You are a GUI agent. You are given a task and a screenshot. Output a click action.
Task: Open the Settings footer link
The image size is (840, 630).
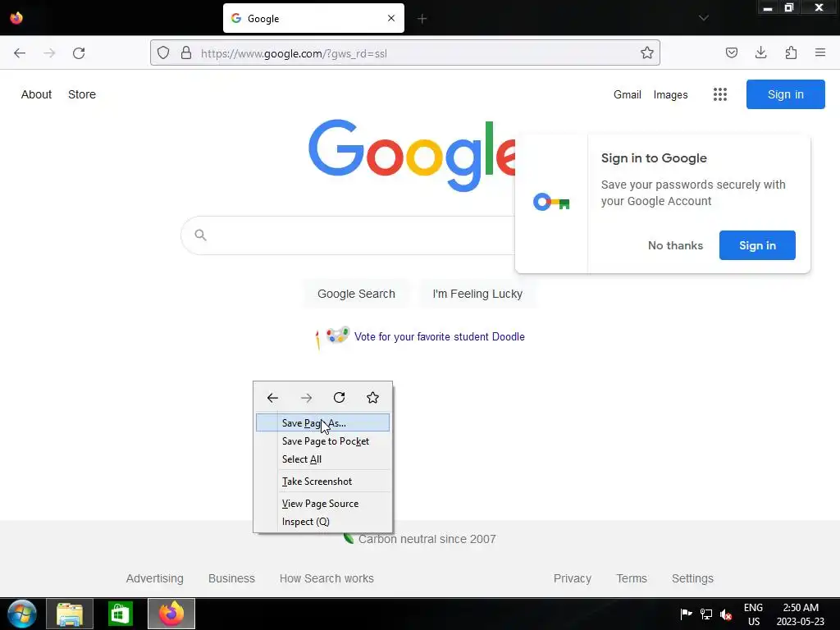coord(692,578)
